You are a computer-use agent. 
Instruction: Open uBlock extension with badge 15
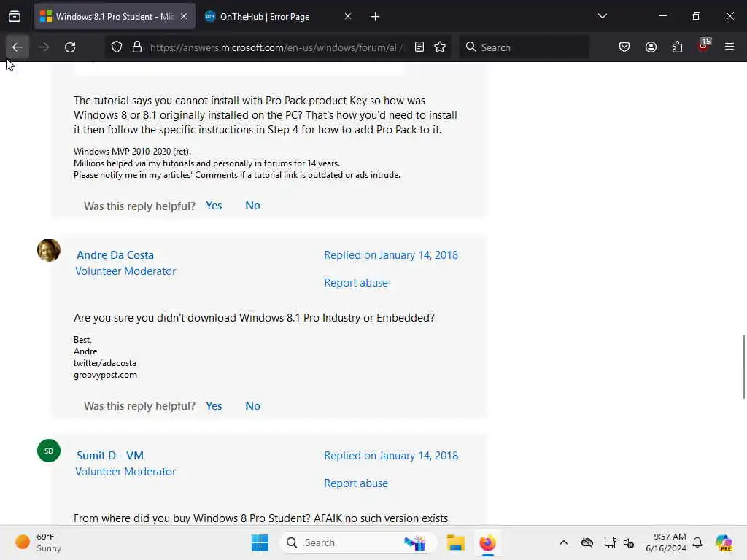pyautogui.click(x=704, y=46)
